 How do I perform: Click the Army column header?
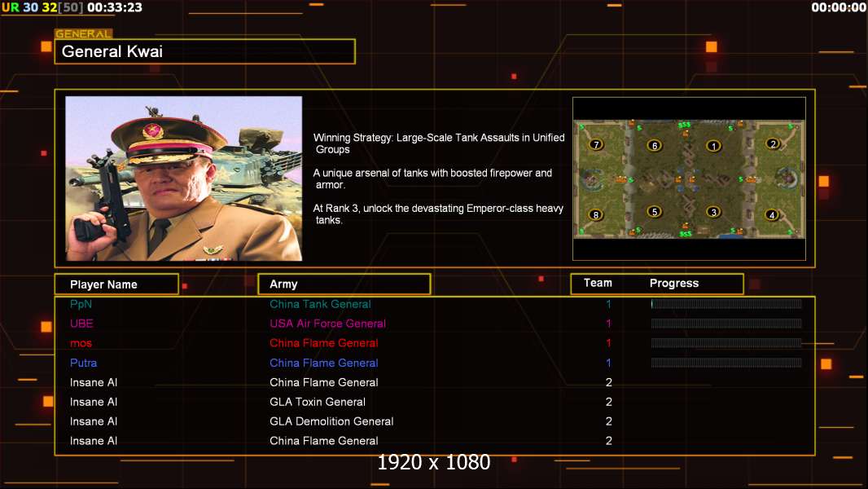pos(344,284)
